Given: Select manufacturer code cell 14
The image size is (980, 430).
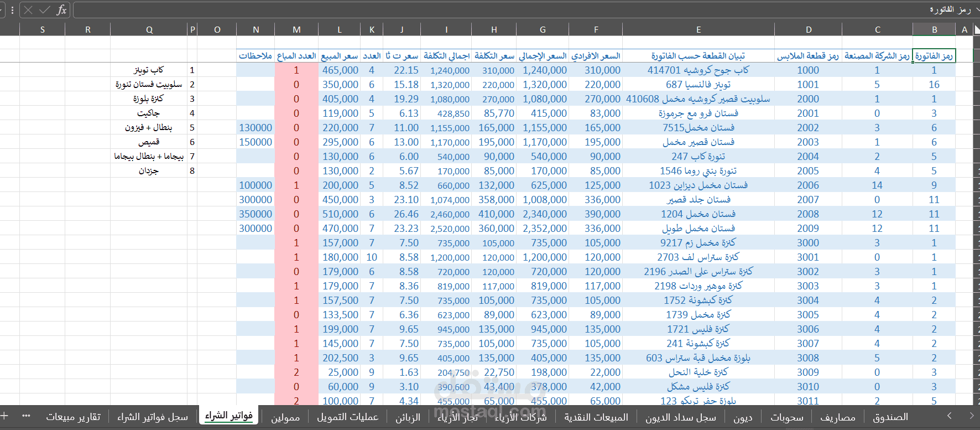Looking at the screenshot, I should pyautogui.click(x=877, y=185).
